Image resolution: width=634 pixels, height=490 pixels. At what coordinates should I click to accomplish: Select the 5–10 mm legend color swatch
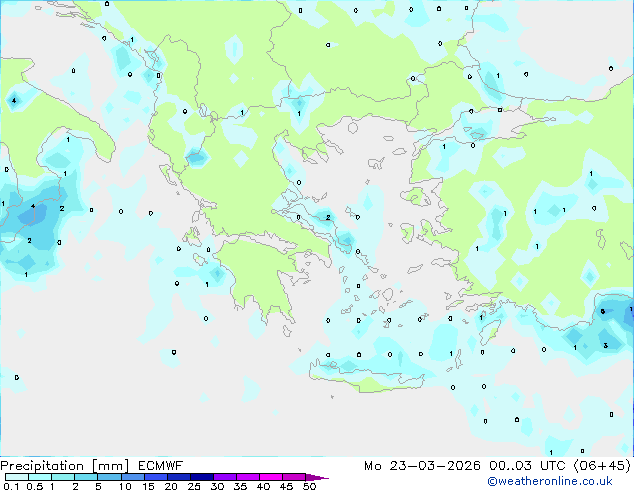click(x=109, y=477)
